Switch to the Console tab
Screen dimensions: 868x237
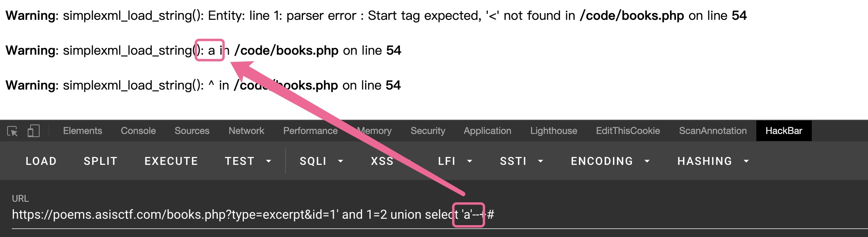(x=138, y=131)
